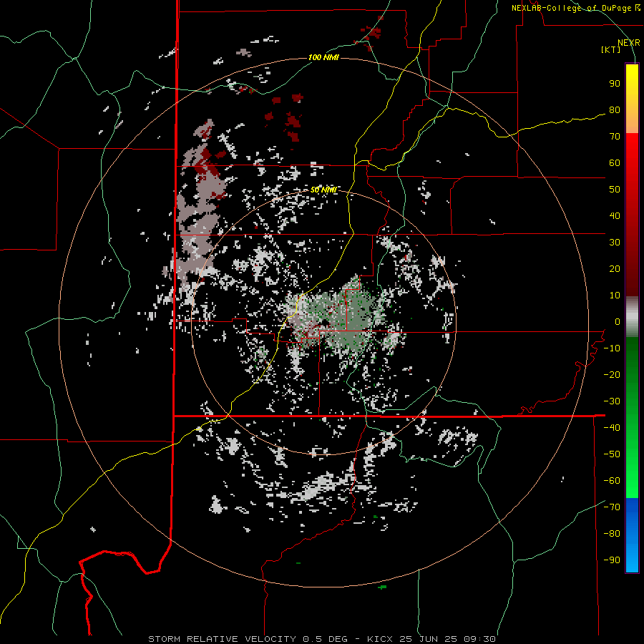
Task: Select the 90 value on velocity scale
Action: 615,84
